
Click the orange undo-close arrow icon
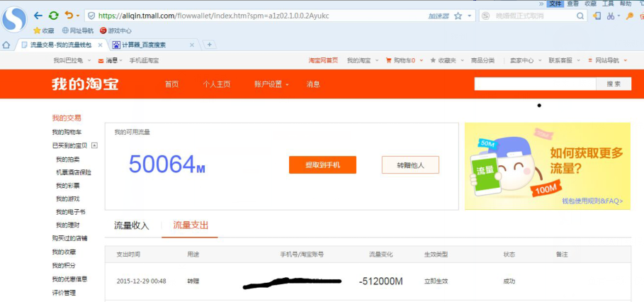69,16
